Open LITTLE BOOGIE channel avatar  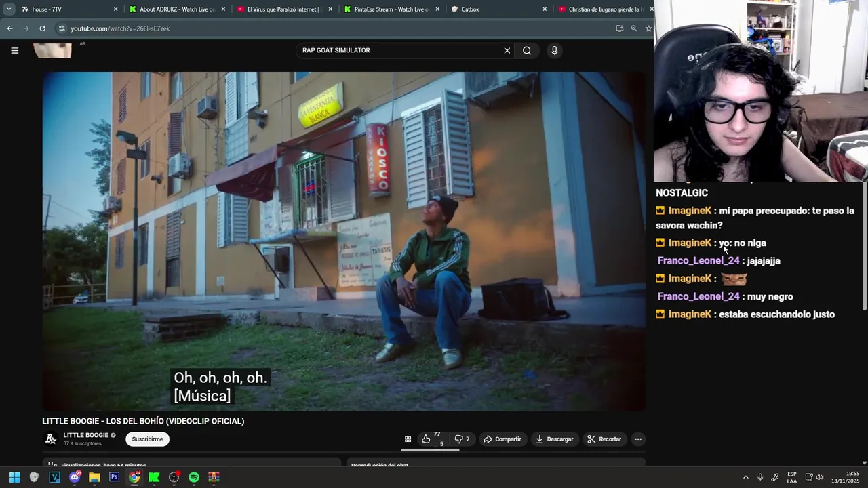(x=51, y=439)
